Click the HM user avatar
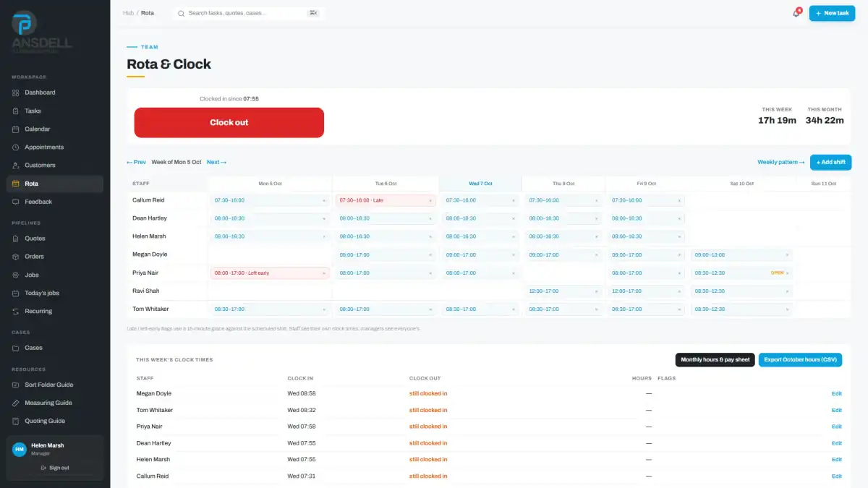 click(20, 449)
